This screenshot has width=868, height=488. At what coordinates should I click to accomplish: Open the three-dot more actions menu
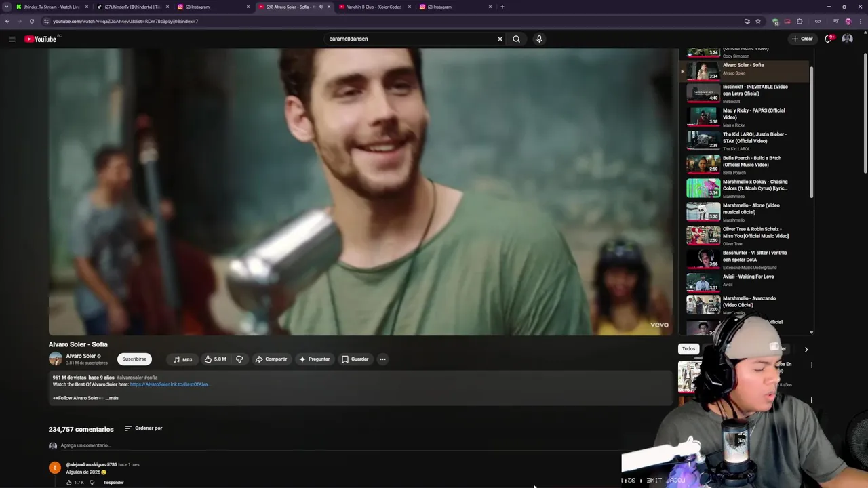[382, 359]
